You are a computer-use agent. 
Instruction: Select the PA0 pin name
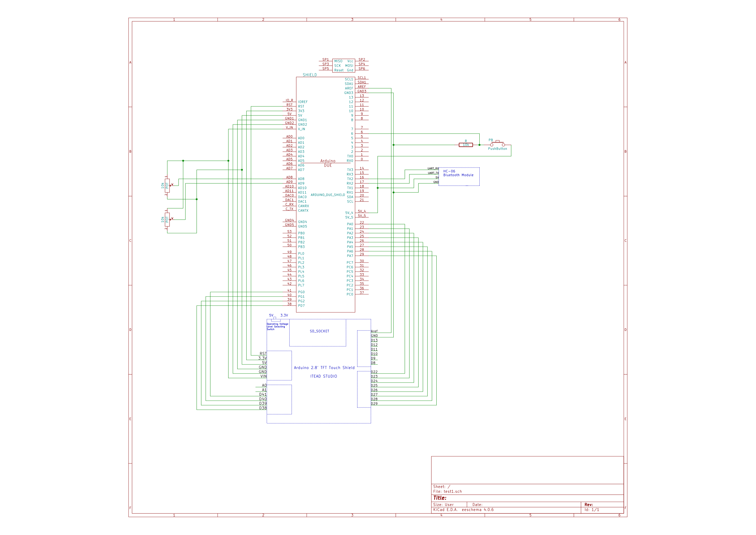click(x=350, y=224)
